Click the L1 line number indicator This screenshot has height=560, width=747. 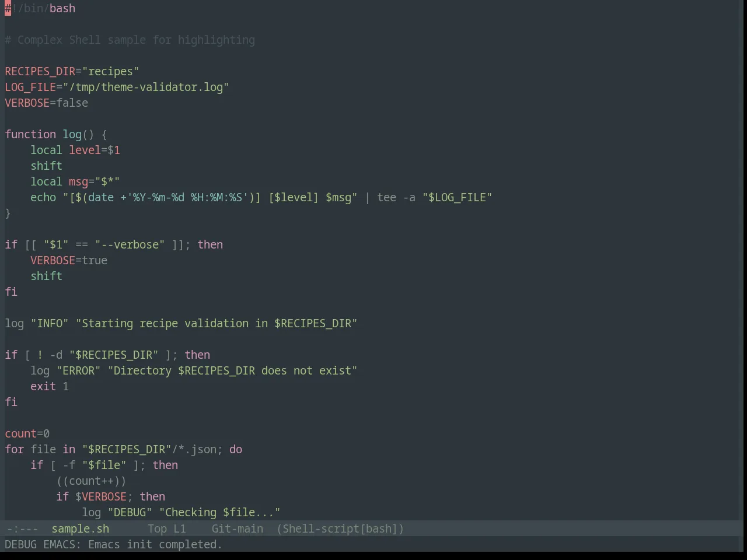[179, 528]
